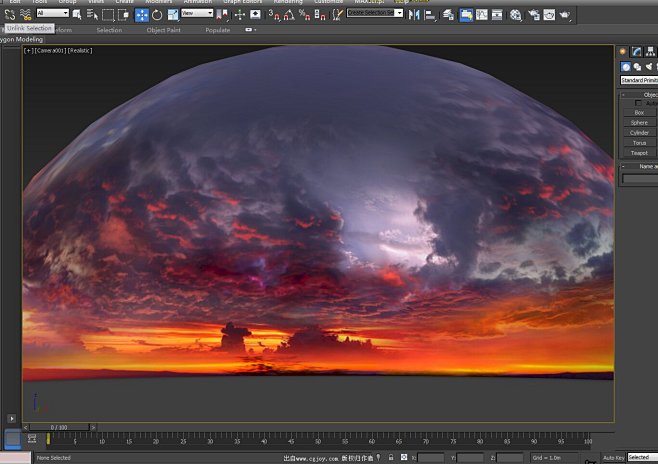Click the Select and Manipulate icon

tap(240, 15)
